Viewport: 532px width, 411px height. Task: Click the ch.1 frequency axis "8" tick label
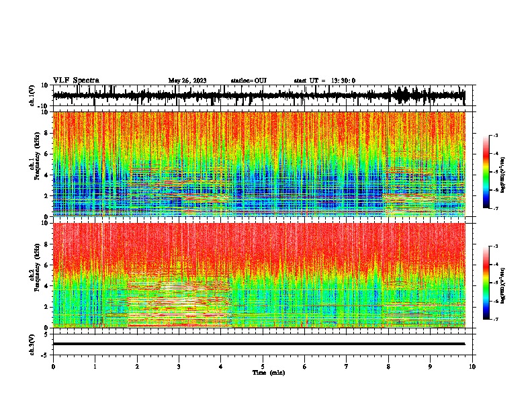[47, 133]
